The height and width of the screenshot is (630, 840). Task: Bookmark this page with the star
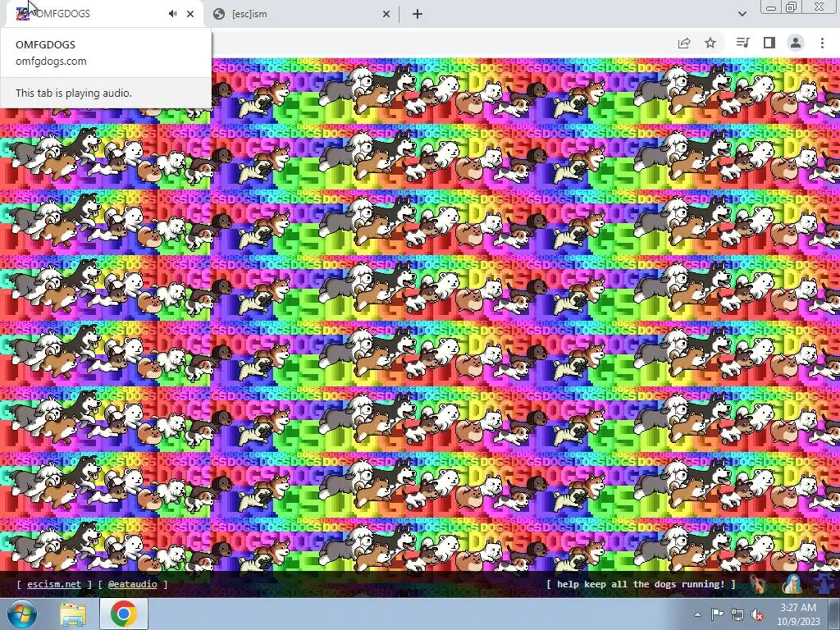point(710,43)
